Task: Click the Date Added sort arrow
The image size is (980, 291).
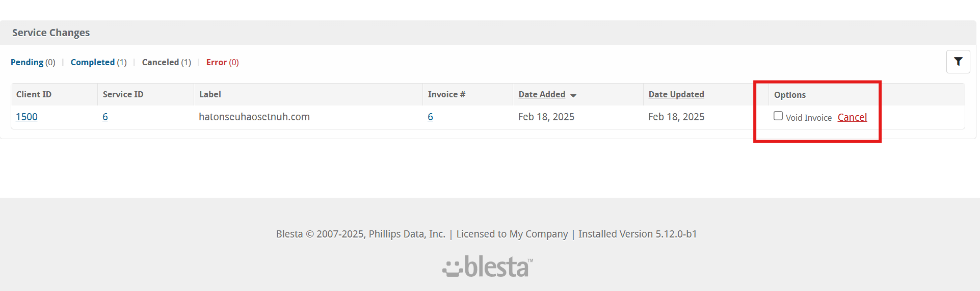Action: tap(573, 95)
